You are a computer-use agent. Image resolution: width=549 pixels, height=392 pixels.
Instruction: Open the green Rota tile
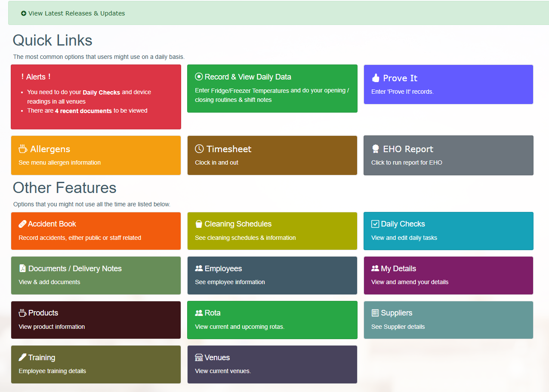(x=272, y=320)
